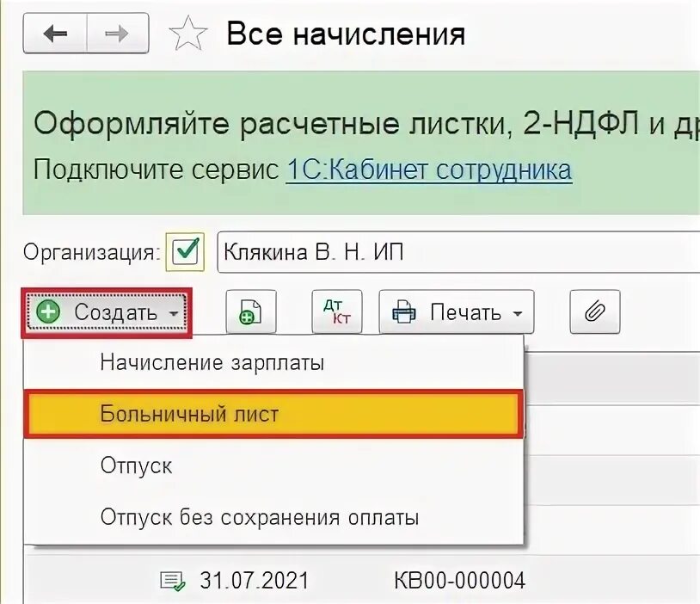Click the organization field Клякина В. Н. ИП

(x=458, y=252)
